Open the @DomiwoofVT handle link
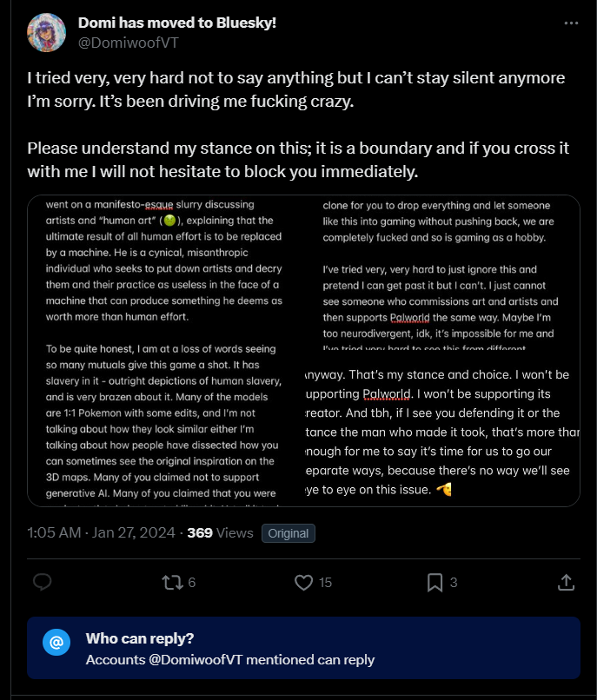This screenshot has height=700, width=597. point(129,43)
